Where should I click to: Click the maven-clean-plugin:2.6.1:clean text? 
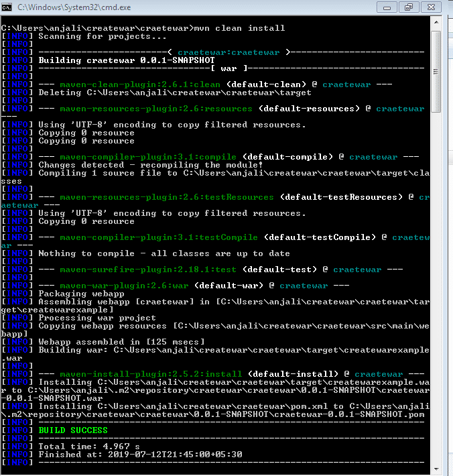139,84
